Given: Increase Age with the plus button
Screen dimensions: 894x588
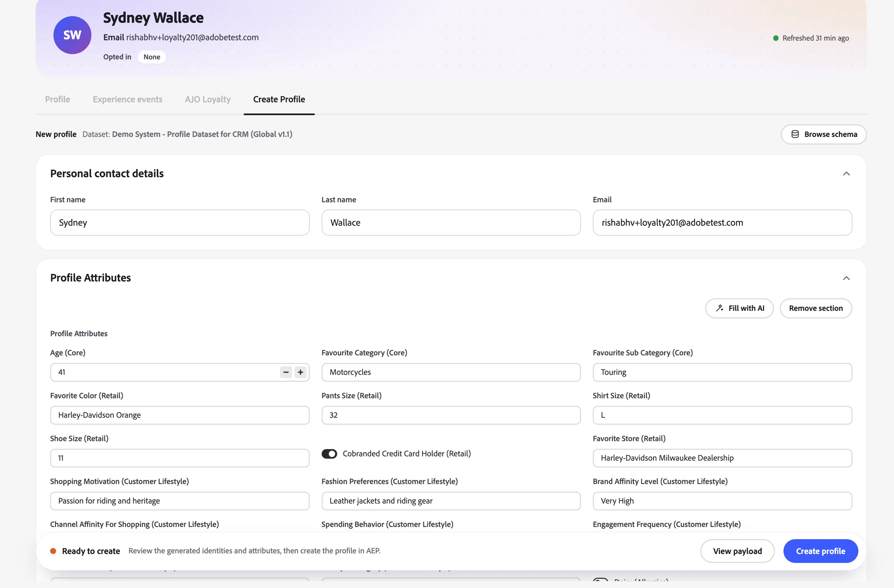Looking at the screenshot, I should [301, 372].
